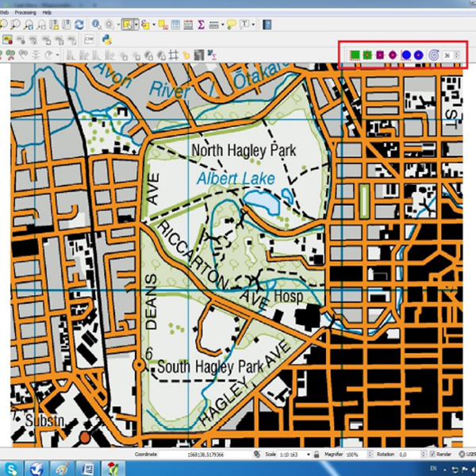Open the Help menu
The image size is (476, 476).
[x=47, y=13]
